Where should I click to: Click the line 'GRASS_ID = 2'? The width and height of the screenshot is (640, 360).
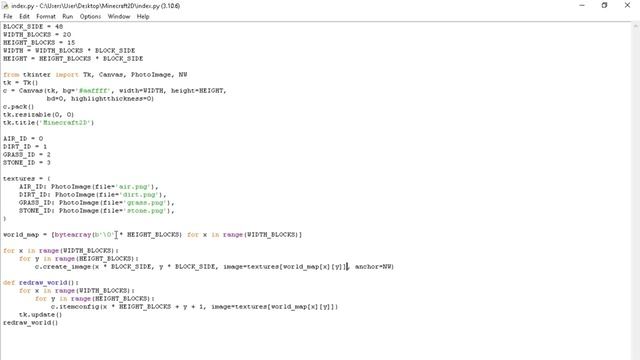(27, 155)
